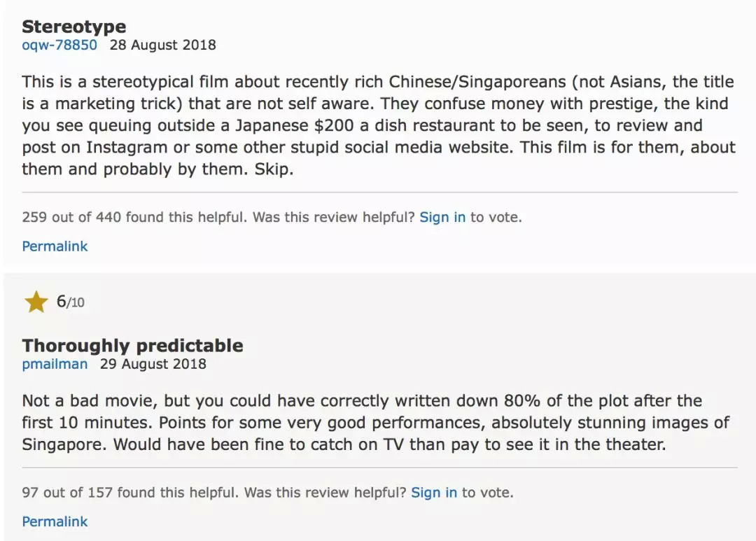Open Permalink for the Stereotype review
The width and height of the screenshot is (756, 541).
(55, 246)
